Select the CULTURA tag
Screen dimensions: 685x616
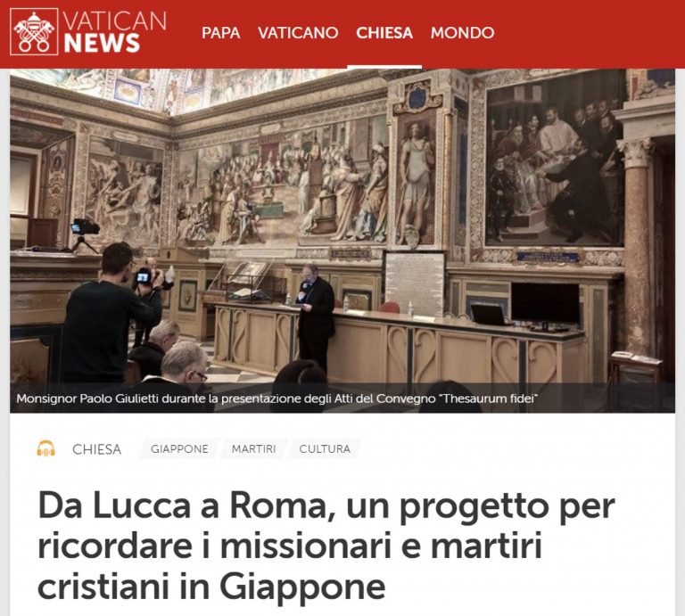coord(325,448)
